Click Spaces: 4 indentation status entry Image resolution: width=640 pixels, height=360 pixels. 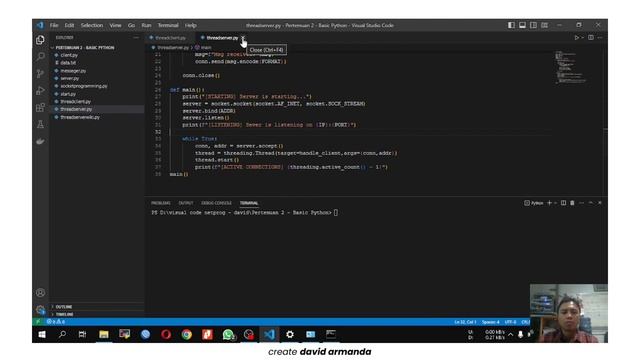click(491, 322)
